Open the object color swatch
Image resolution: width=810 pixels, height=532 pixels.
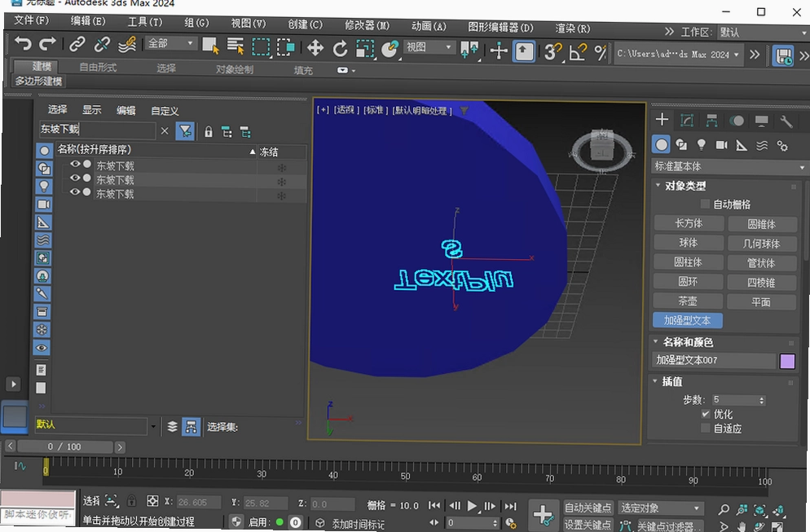(787, 361)
